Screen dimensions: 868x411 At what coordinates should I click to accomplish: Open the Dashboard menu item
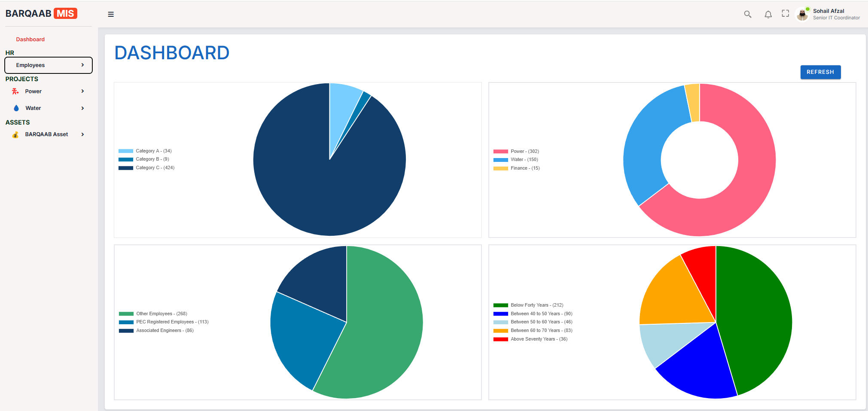[30, 40]
